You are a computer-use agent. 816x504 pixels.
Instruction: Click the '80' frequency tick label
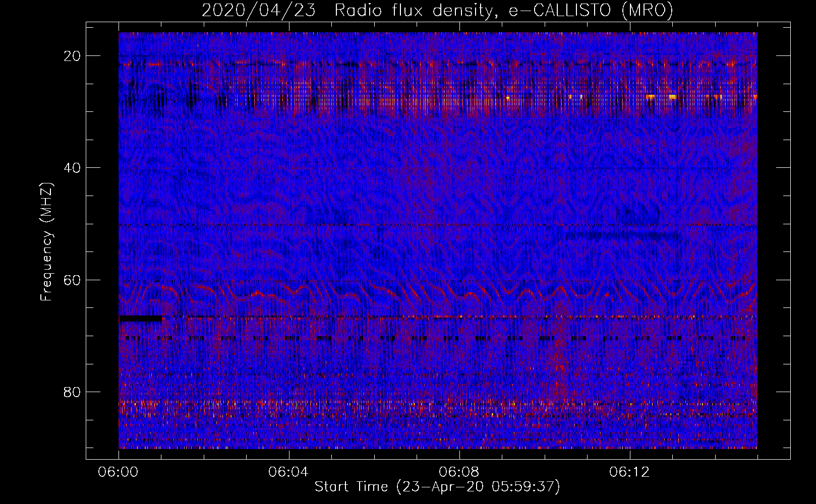[73, 392]
